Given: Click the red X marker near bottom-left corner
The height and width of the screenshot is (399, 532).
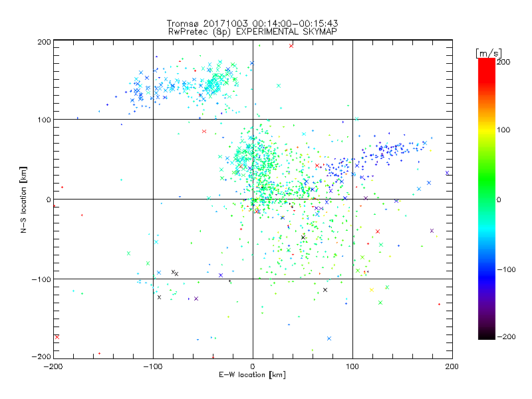Looking at the screenshot, I should pyautogui.click(x=57, y=337).
